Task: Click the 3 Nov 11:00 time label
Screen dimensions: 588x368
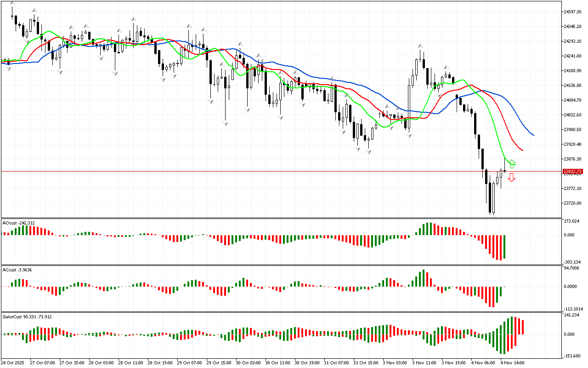Action: (424, 362)
